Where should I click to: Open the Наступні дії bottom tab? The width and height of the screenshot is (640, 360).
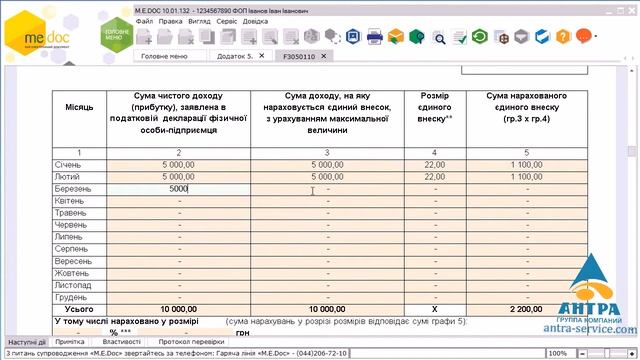coord(27,342)
